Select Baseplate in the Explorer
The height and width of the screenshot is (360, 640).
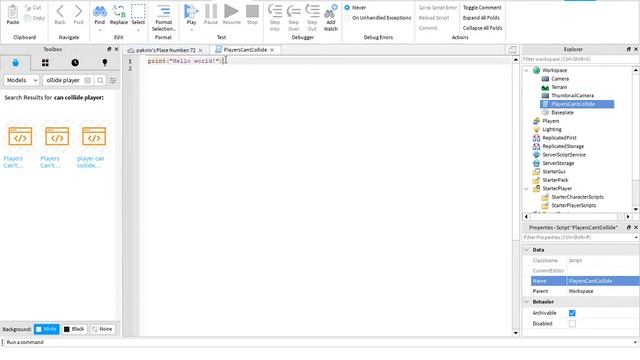(562, 113)
